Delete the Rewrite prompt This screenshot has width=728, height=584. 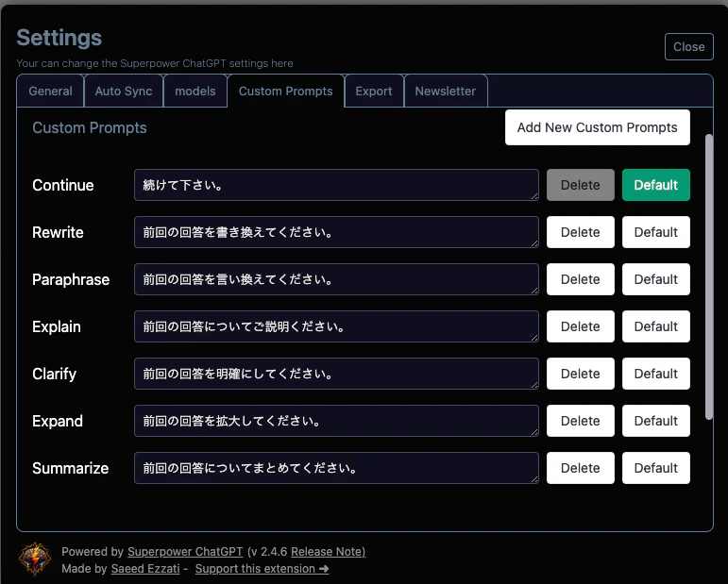tap(581, 232)
